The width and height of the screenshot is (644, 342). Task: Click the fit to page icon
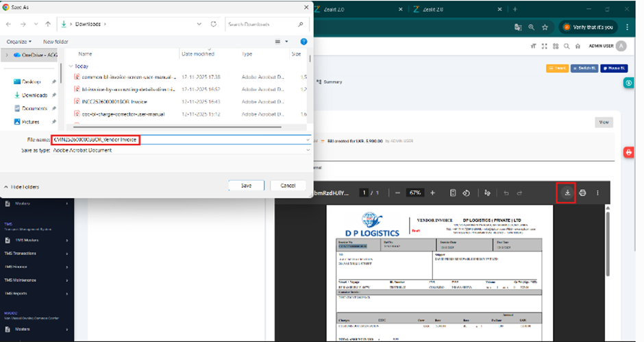click(453, 193)
